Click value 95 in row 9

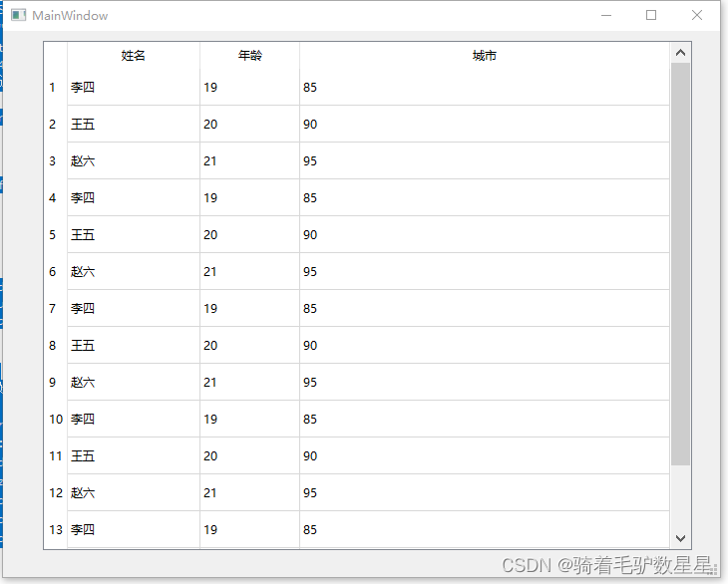(485, 383)
